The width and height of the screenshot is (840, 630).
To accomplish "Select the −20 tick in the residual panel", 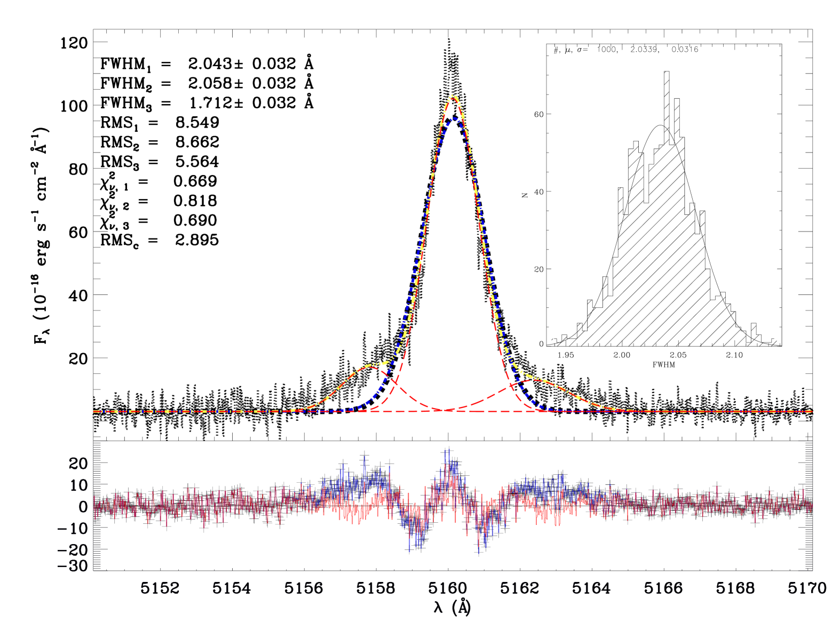I will [x=74, y=549].
